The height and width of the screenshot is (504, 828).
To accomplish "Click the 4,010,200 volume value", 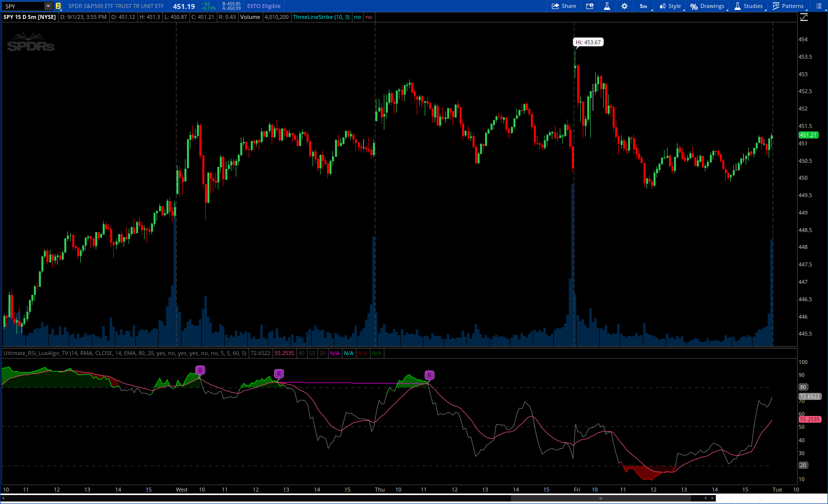I will (x=277, y=17).
